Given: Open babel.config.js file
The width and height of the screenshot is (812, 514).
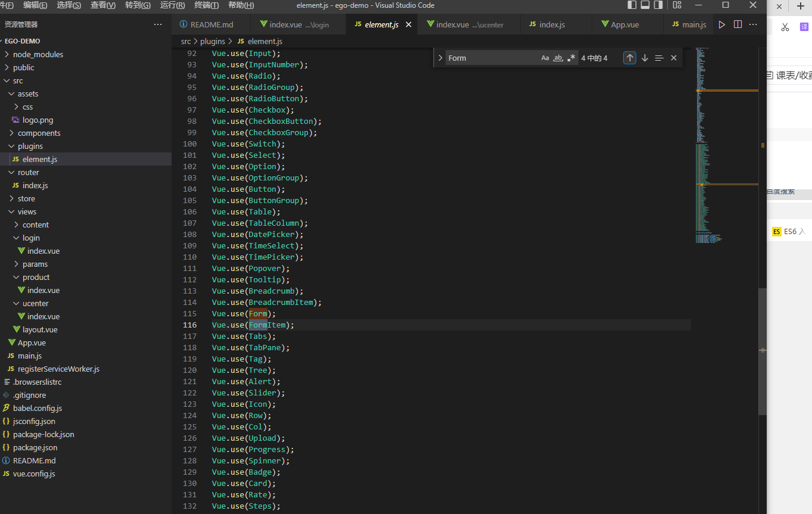Looking at the screenshot, I should point(86,408).
